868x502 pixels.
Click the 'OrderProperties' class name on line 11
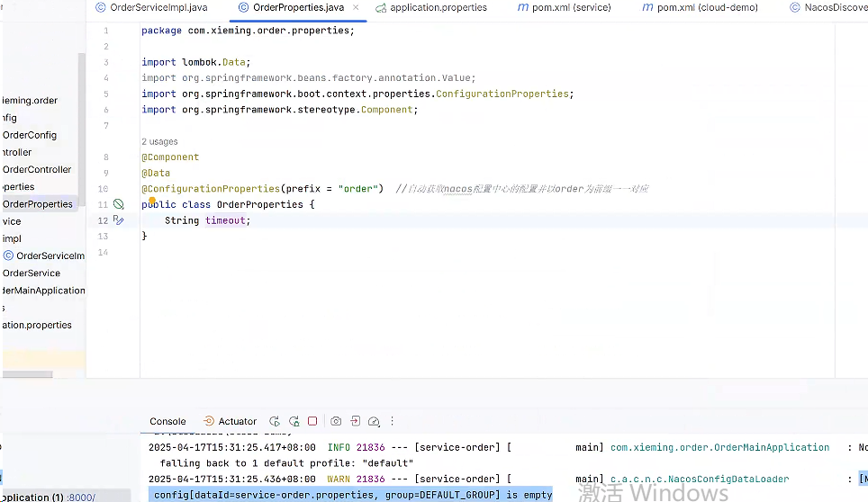[x=259, y=204]
